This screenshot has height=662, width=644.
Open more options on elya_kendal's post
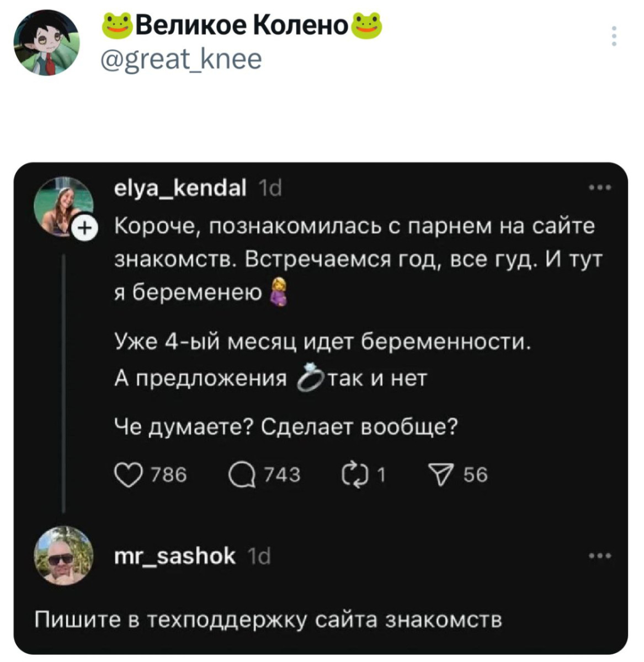600,188
